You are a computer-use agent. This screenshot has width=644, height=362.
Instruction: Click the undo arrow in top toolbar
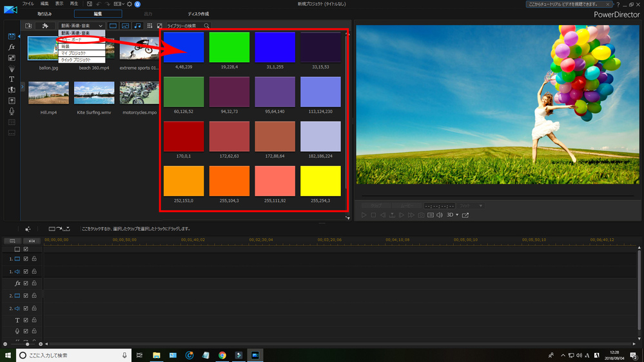coord(99,4)
